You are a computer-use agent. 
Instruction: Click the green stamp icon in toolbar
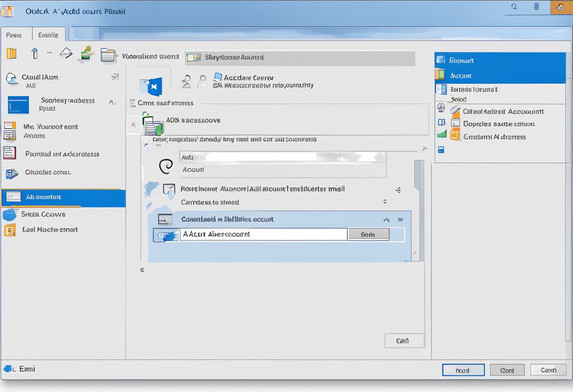(86, 54)
